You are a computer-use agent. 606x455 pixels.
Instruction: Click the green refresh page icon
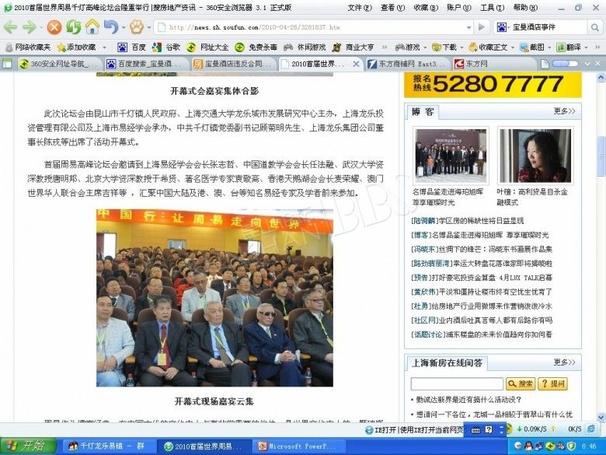(x=73, y=27)
